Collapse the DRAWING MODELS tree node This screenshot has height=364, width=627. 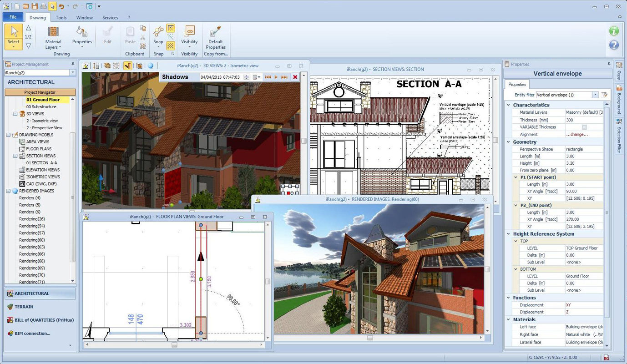(x=9, y=135)
